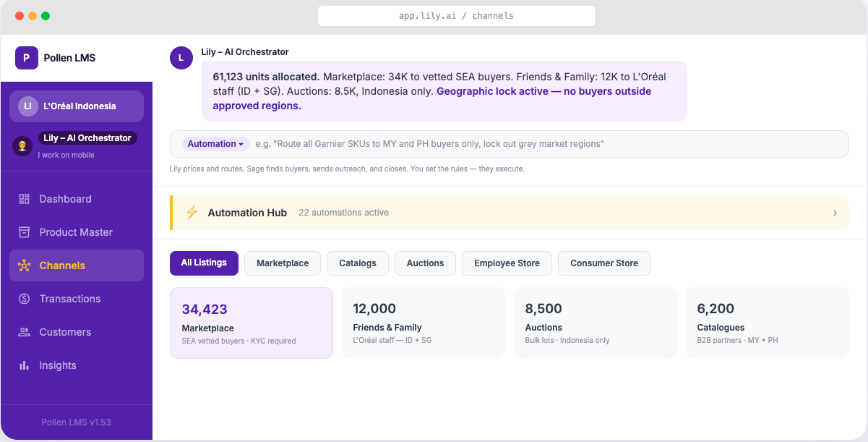The width and height of the screenshot is (868, 442).
Task: Select the 6,200 Catalogues card
Action: click(768, 323)
